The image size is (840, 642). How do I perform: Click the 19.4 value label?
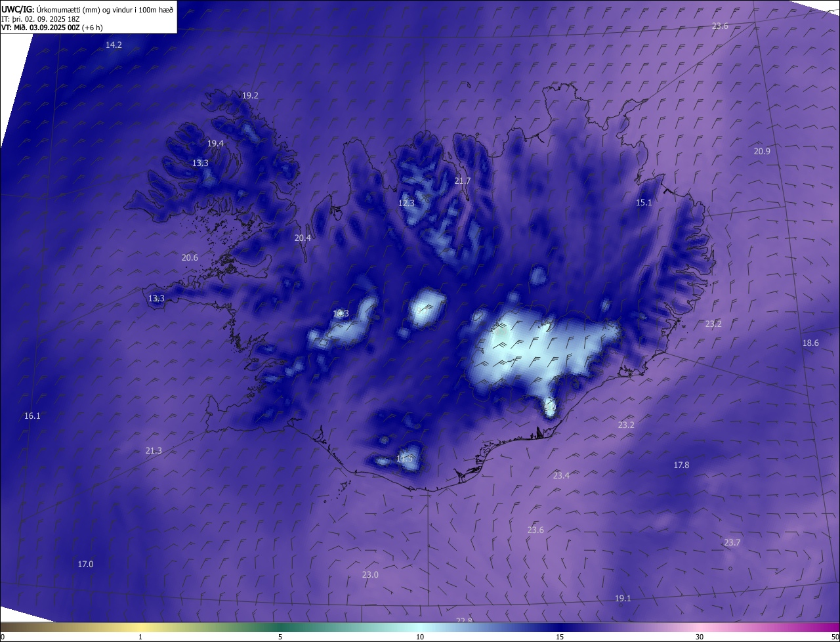tap(215, 143)
